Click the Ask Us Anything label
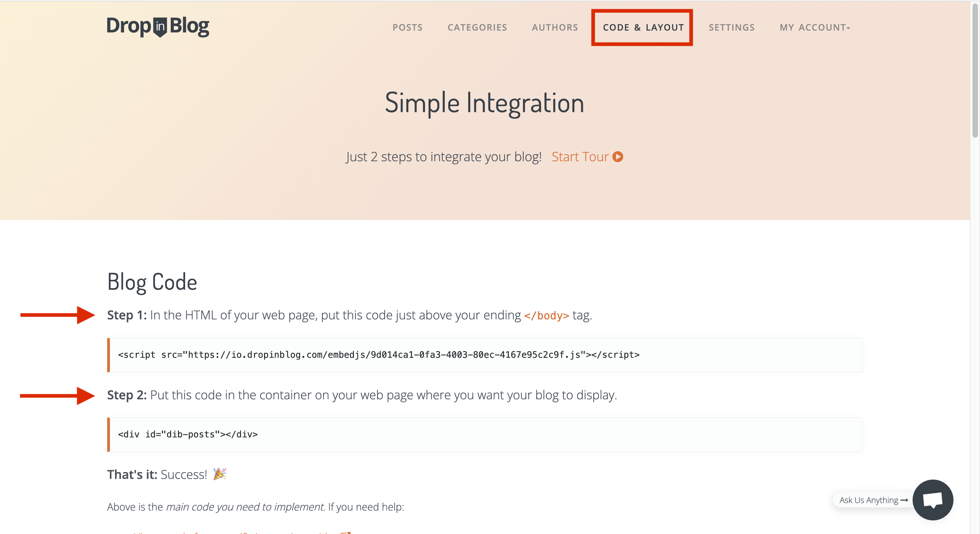980x534 pixels. (868, 500)
